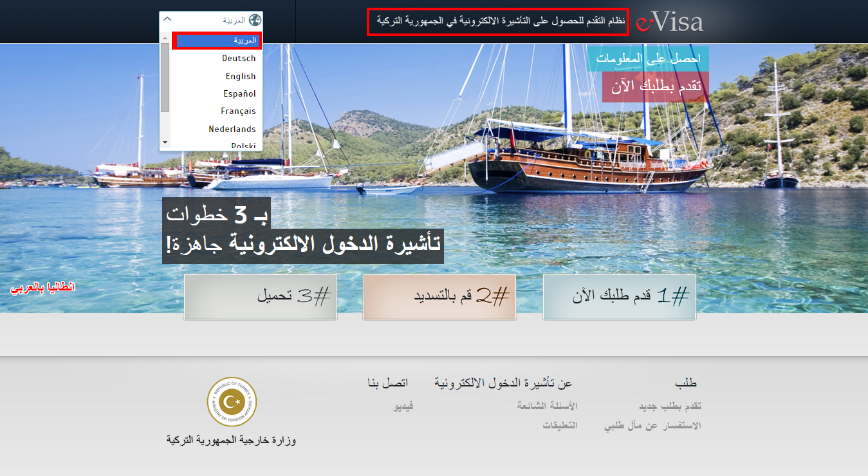Select Deutsch from the language list
868x476 pixels.
click(239, 58)
